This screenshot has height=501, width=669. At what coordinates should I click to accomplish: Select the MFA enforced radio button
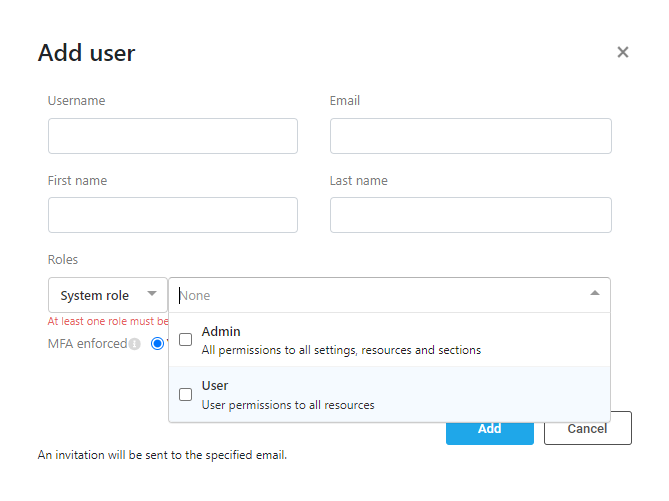pos(157,344)
